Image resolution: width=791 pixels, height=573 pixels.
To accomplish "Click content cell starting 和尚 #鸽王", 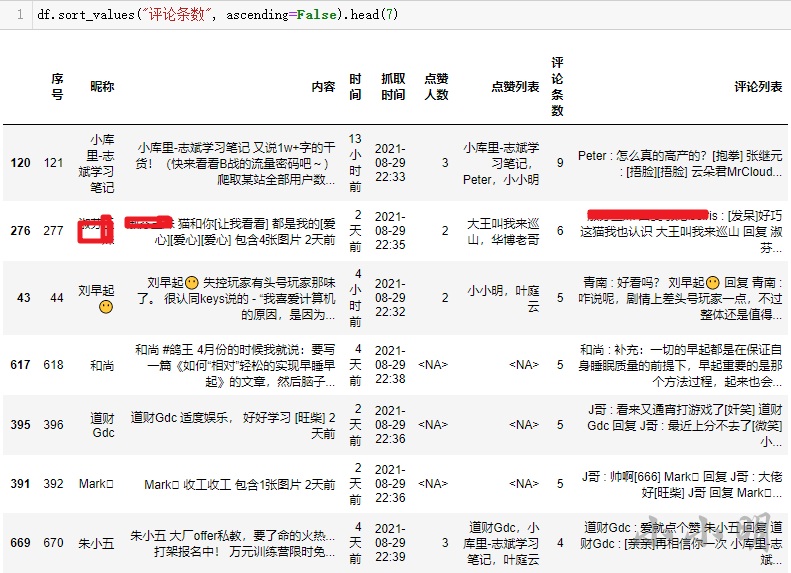I will [x=235, y=365].
